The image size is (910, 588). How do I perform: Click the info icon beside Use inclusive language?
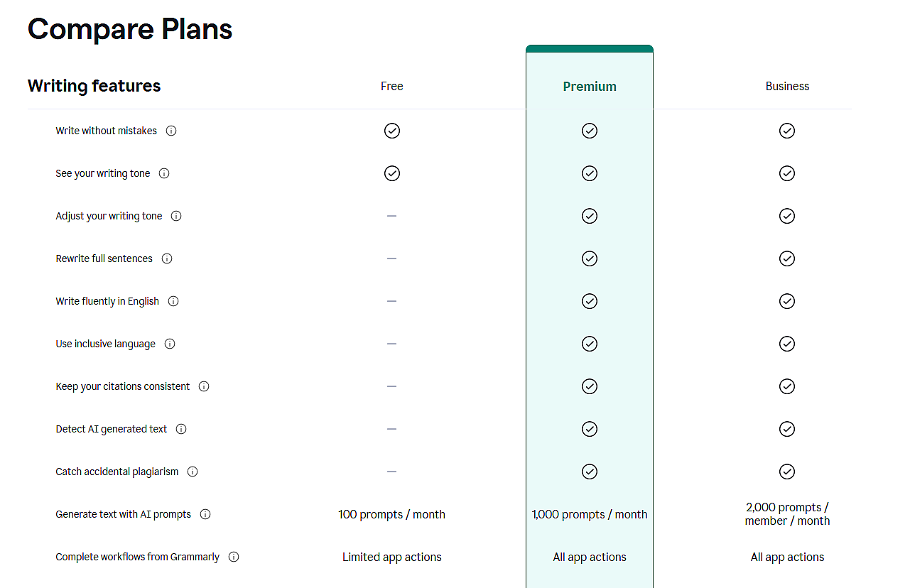(169, 344)
